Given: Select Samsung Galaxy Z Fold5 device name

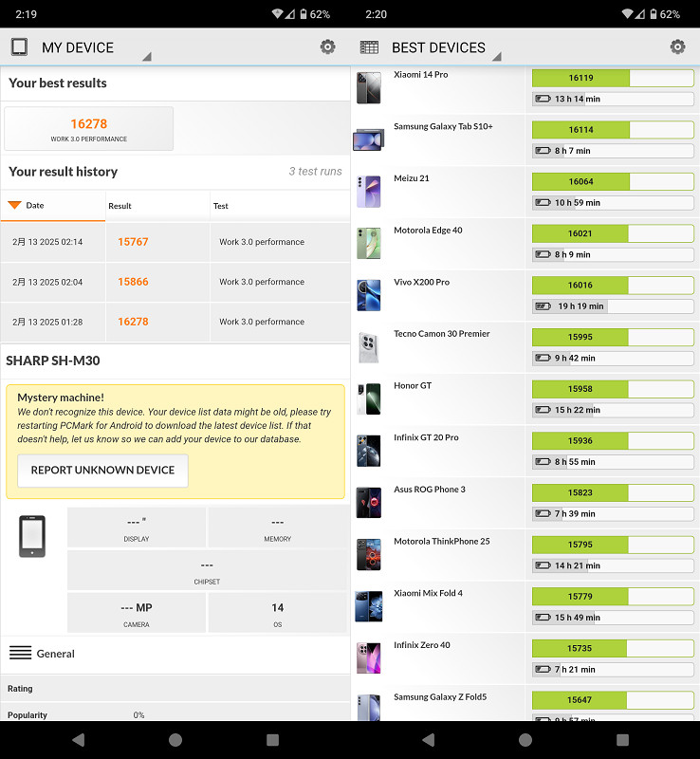Looking at the screenshot, I should (x=440, y=697).
